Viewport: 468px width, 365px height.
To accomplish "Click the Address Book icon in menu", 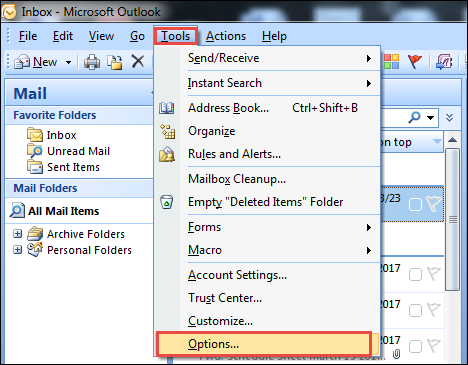I will coord(167,108).
